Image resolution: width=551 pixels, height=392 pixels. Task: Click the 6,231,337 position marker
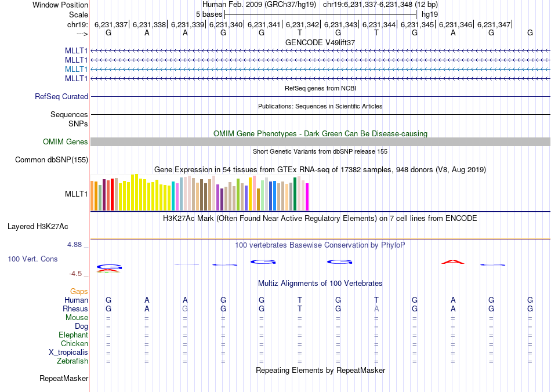(111, 24)
